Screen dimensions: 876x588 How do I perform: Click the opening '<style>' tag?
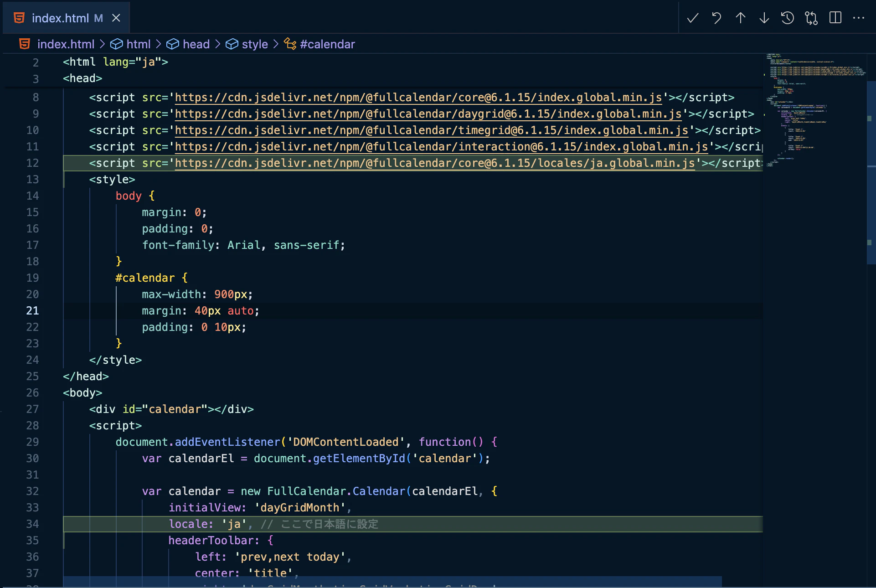(x=112, y=180)
